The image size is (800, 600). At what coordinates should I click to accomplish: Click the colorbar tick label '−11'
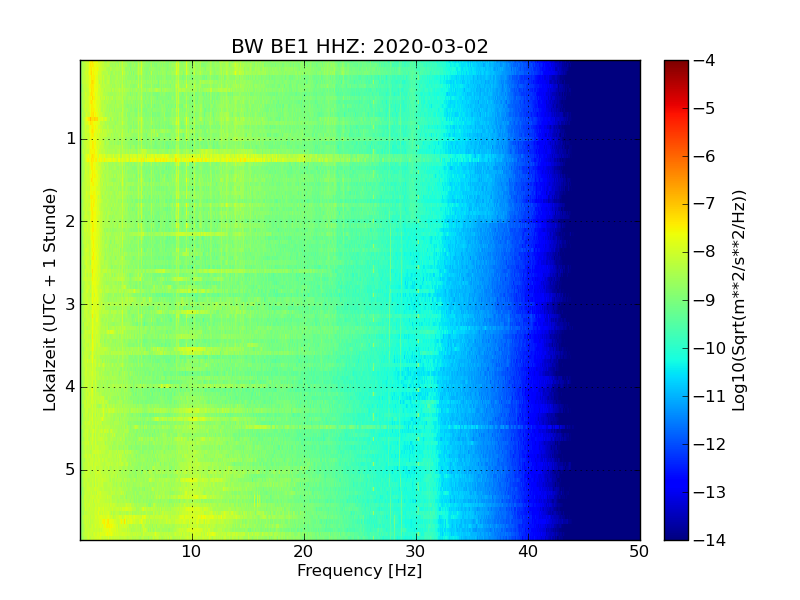710,396
